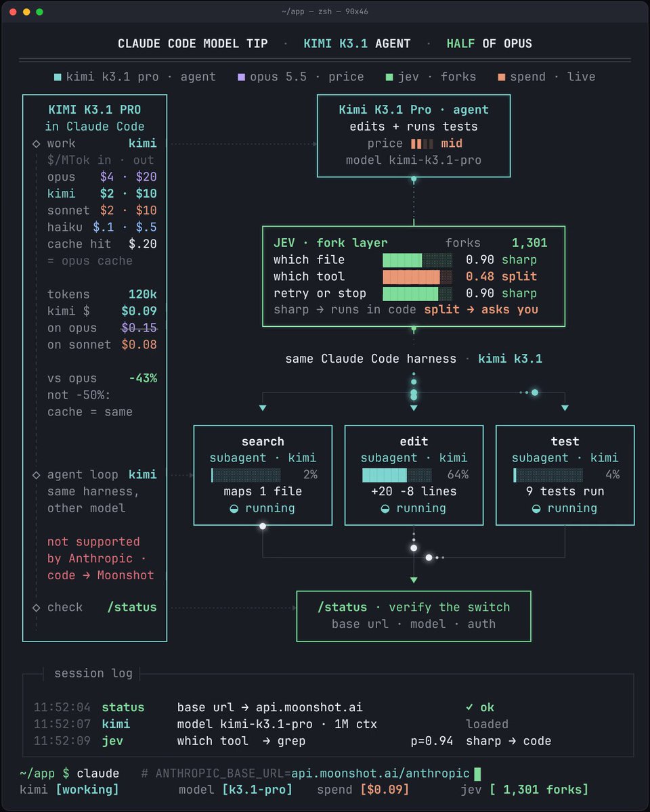The height and width of the screenshot is (812, 650).
Task: Click the orange price level bars before 'mid'
Action: 422,143
